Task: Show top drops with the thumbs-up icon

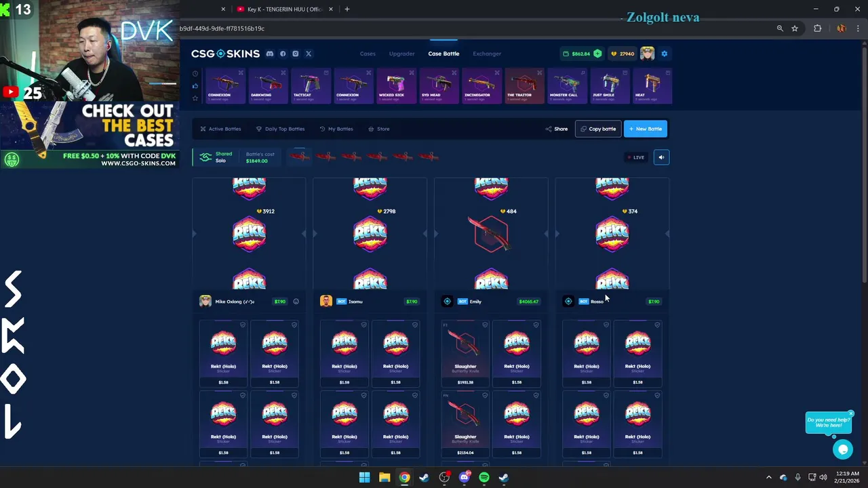Action: (195, 86)
